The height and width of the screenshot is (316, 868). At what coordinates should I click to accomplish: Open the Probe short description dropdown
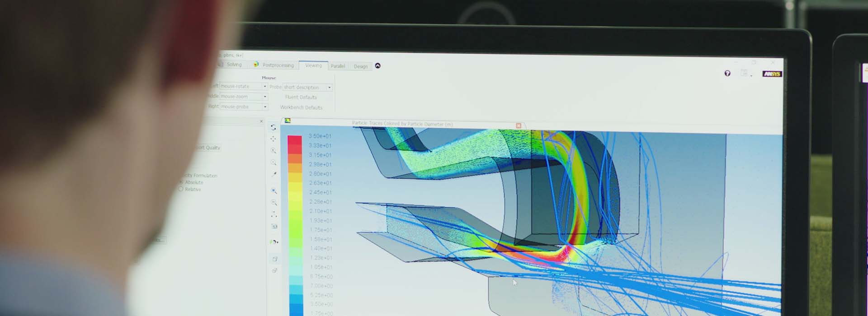click(x=329, y=88)
